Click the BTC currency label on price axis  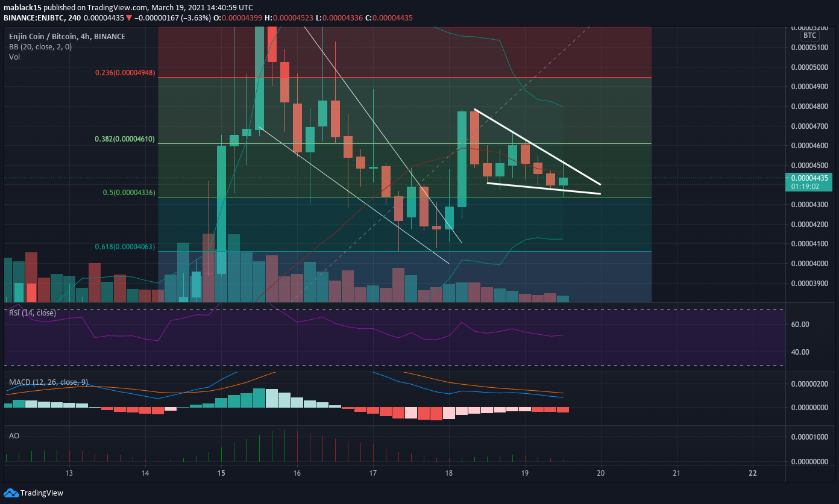click(x=809, y=36)
